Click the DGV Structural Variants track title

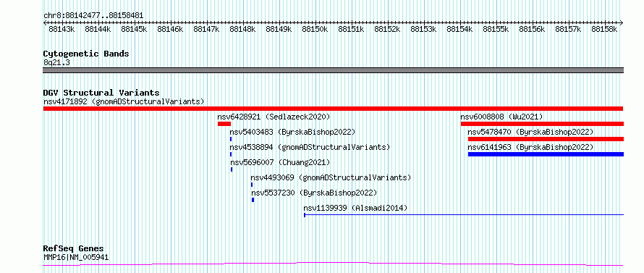tap(101, 93)
